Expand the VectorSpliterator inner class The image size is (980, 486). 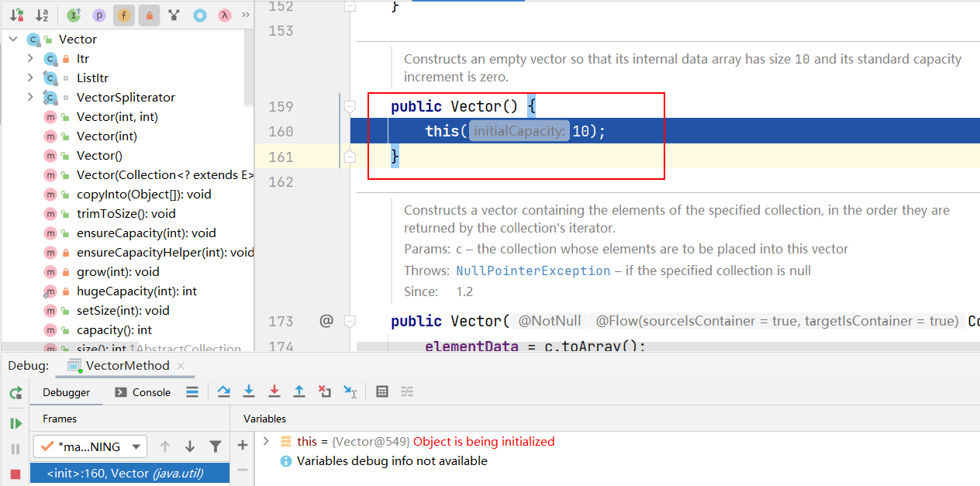[30, 97]
